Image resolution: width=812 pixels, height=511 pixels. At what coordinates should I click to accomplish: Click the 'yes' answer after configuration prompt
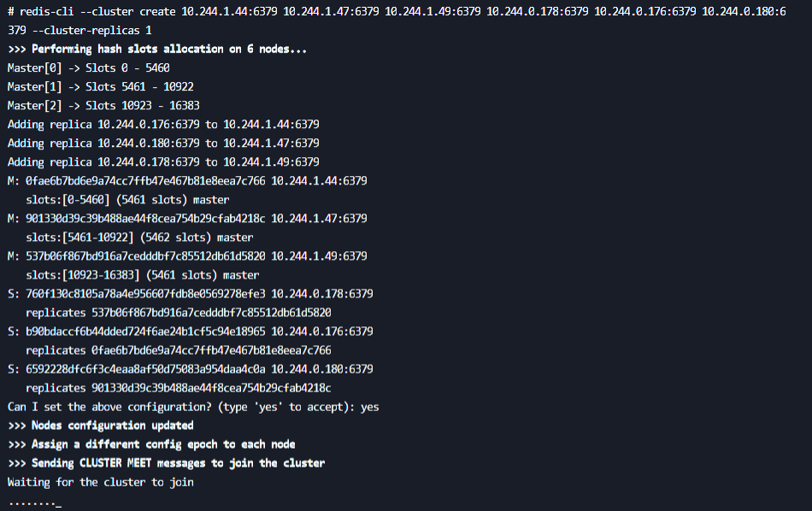click(370, 408)
